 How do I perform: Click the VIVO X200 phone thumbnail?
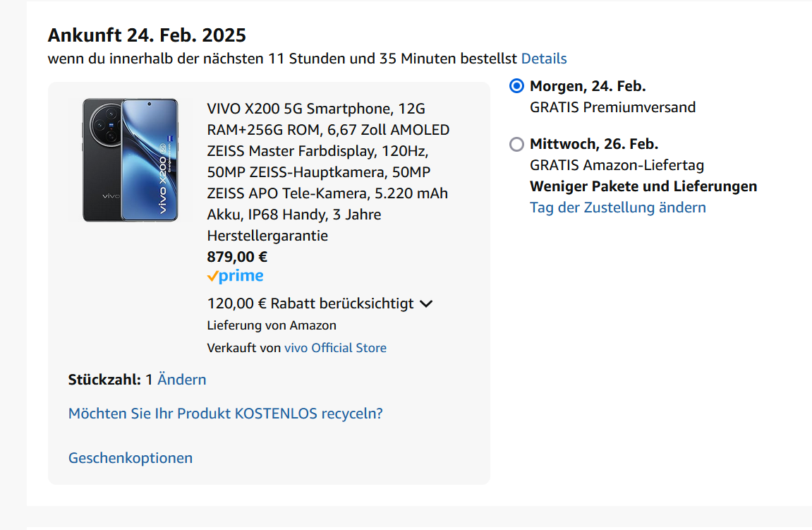click(131, 159)
